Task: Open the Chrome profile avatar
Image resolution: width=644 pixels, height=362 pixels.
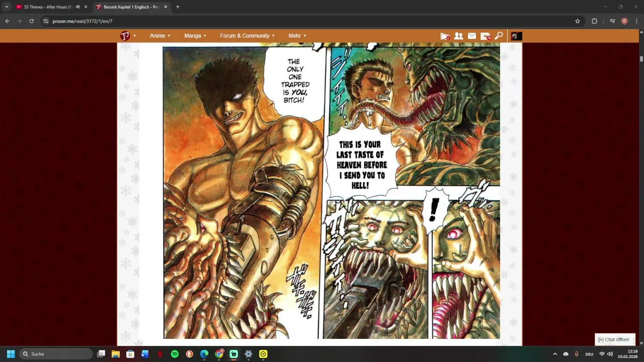Action: [x=624, y=21]
